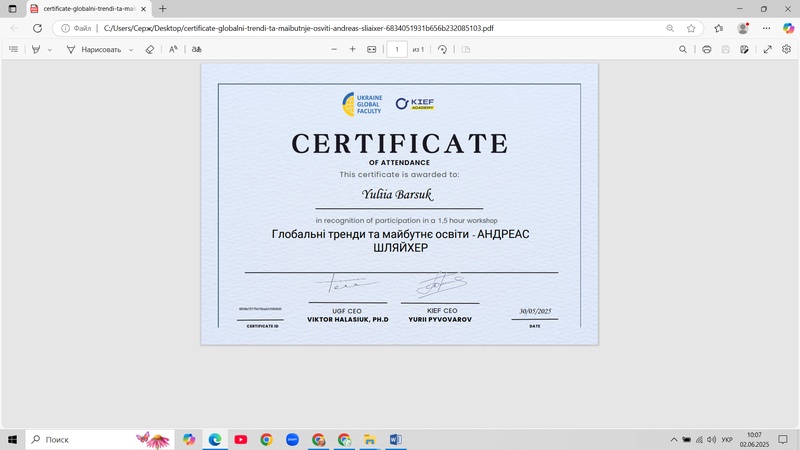The image size is (800, 450).
Task: View file site information icon
Action: (65, 29)
